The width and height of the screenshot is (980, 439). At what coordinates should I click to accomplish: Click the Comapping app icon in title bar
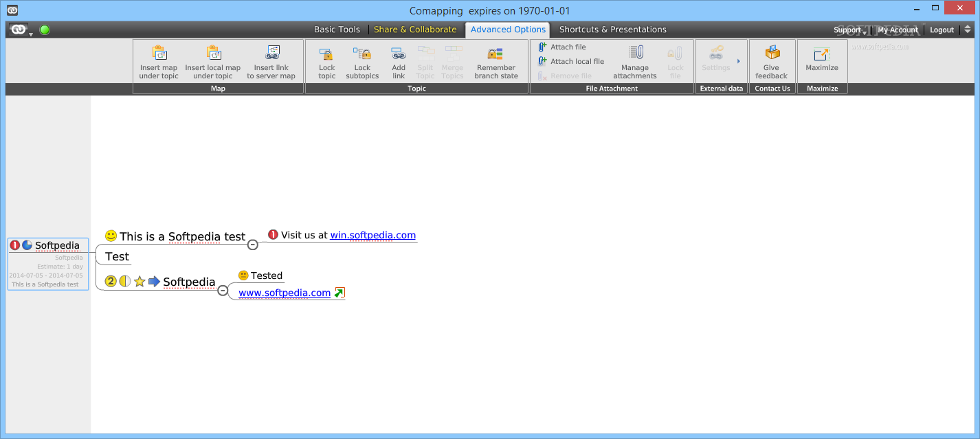pyautogui.click(x=12, y=10)
